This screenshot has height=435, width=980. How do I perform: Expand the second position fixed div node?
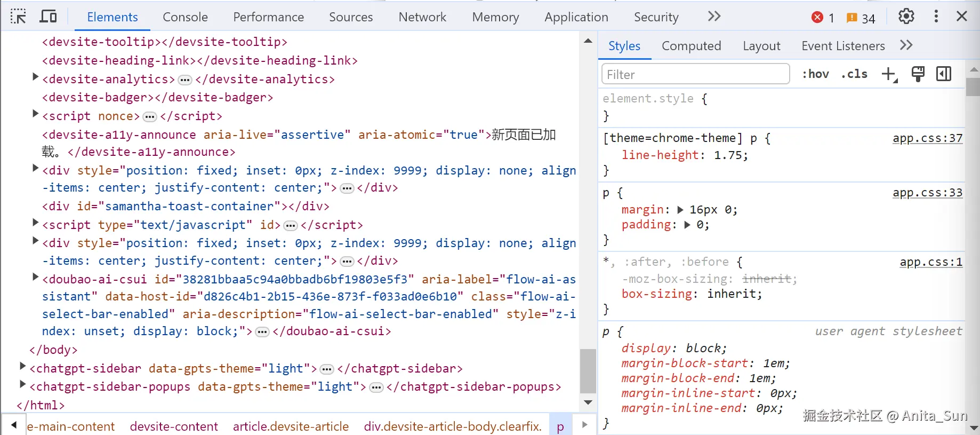click(x=35, y=241)
